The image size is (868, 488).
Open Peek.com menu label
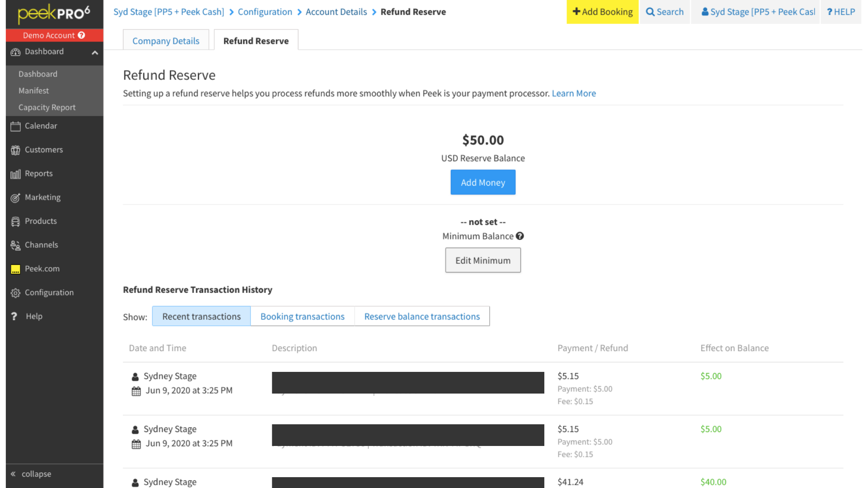tap(42, 268)
